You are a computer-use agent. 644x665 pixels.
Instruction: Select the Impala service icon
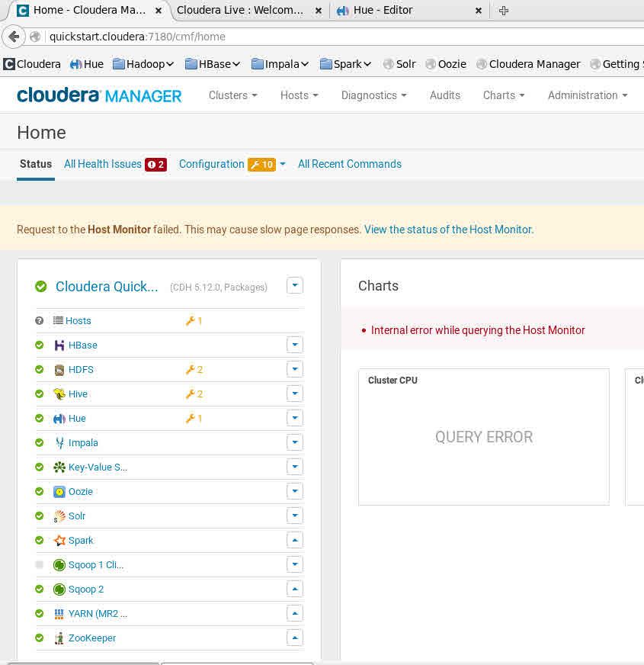point(59,442)
